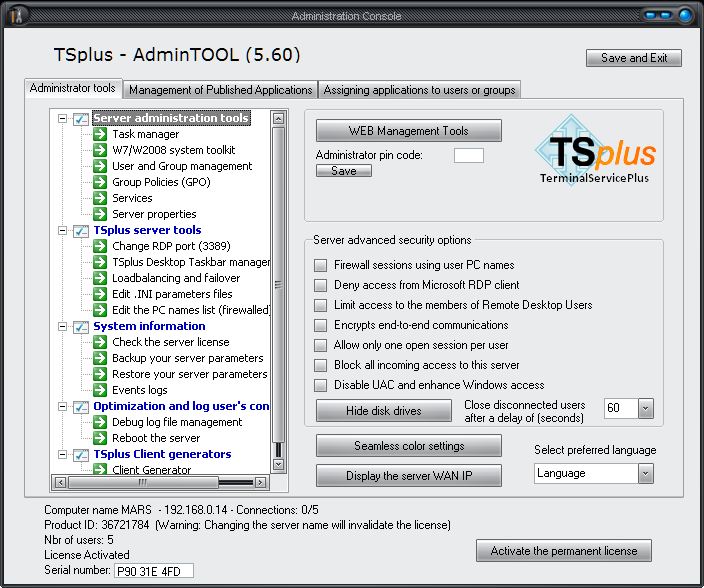Viewport: 704px width, 588px height.
Task: Click the tree horizontal scrollbar thumb
Action: click(143, 483)
